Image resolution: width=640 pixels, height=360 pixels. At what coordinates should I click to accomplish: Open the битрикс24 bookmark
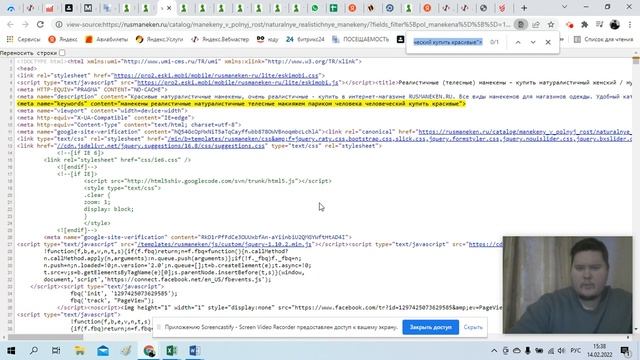[305, 39]
